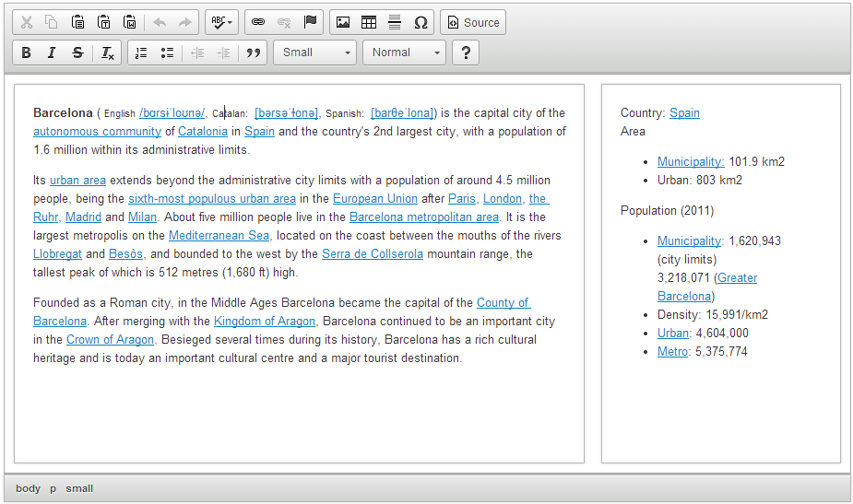The height and width of the screenshot is (504, 853).
Task: Open the Normal paragraph format dropdown
Action: (404, 53)
